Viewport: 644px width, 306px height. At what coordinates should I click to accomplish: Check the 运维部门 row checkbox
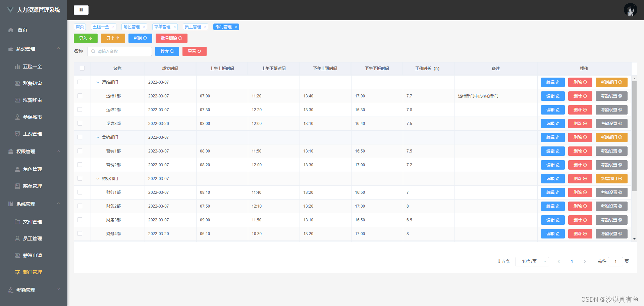click(x=80, y=82)
